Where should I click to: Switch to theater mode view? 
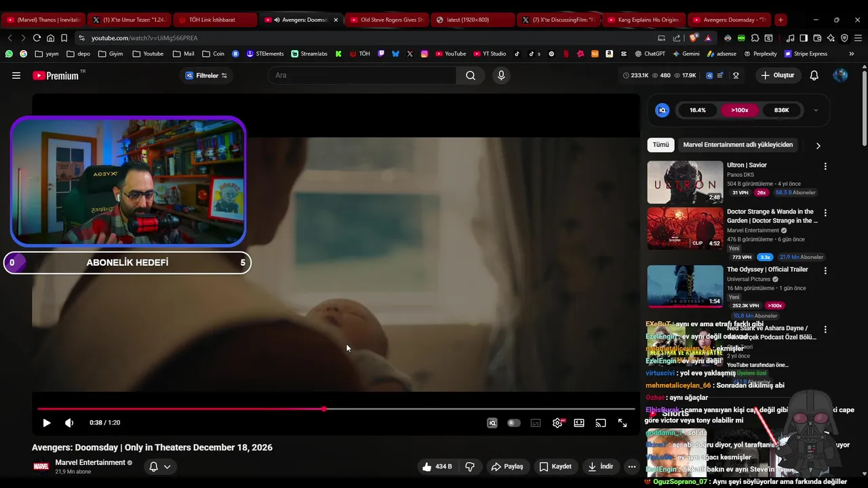[x=579, y=423]
